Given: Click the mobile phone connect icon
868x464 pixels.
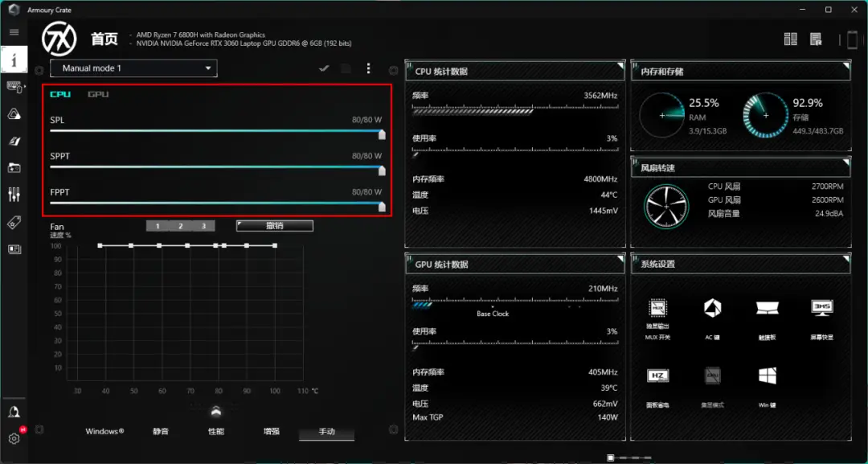Looking at the screenshot, I should 852,40.
